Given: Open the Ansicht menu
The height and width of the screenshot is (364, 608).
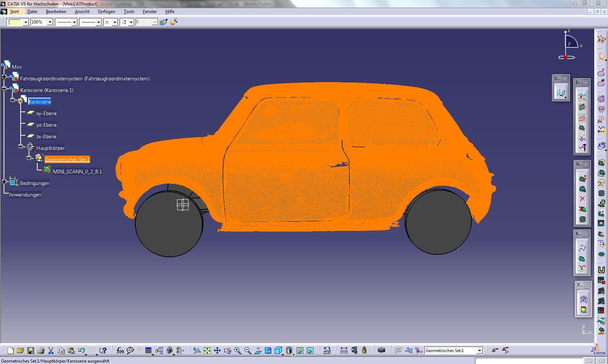Looking at the screenshot, I should coord(82,12).
